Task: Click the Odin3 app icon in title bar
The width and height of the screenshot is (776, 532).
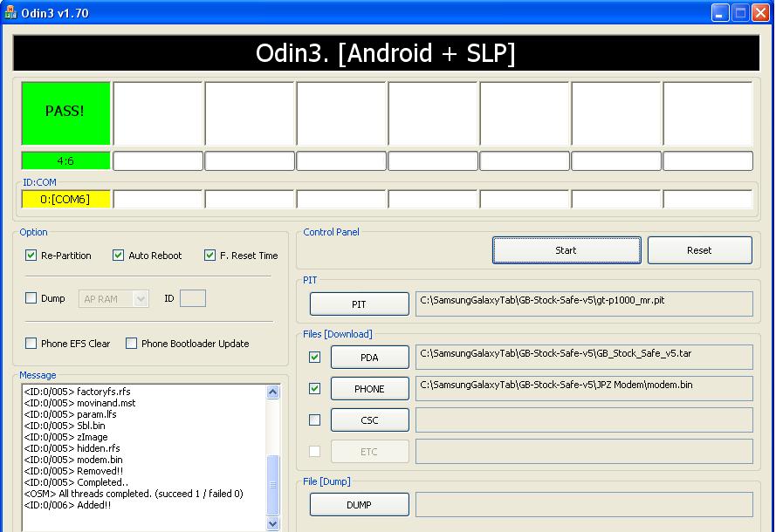Action: [10, 12]
